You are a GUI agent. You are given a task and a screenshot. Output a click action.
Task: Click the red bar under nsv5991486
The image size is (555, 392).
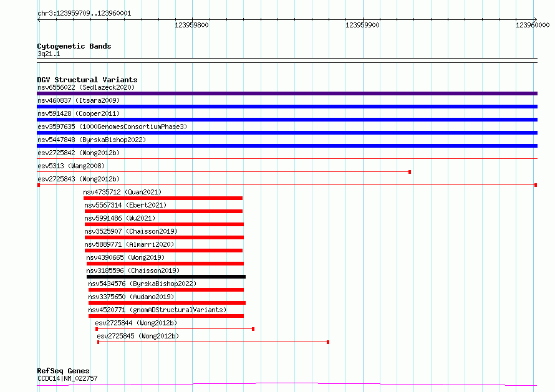point(164,224)
